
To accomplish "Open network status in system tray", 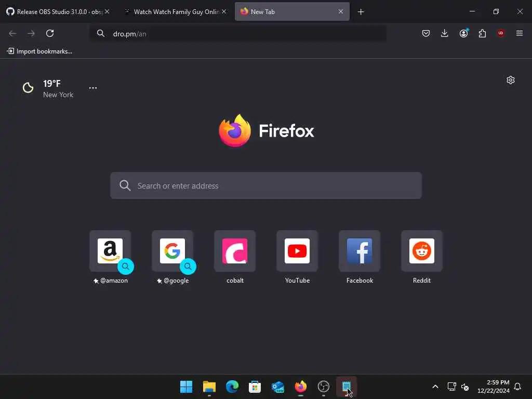I will click(451, 387).
